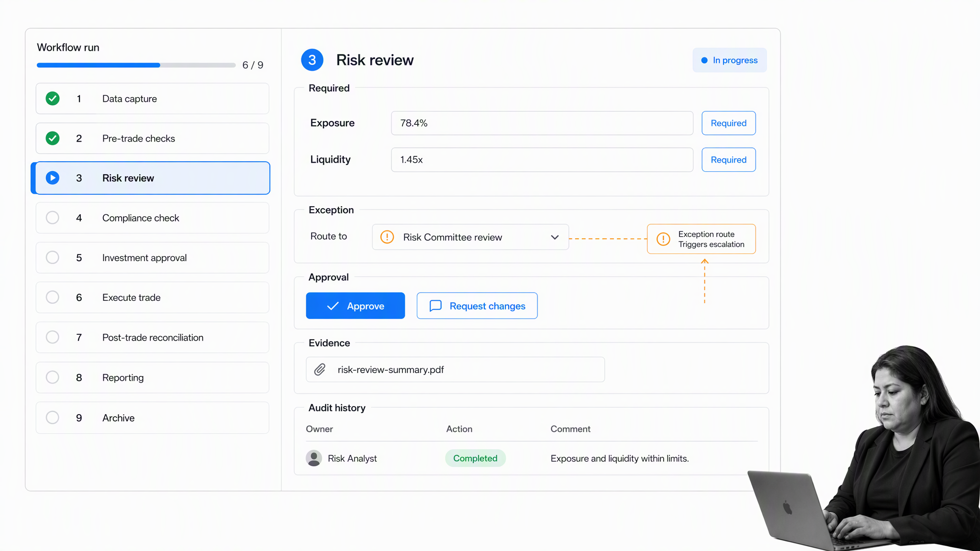This screenshot has width=980, height=551.
Task: Open step 2 Pre-trade checks
Action: tap(153, 138)
